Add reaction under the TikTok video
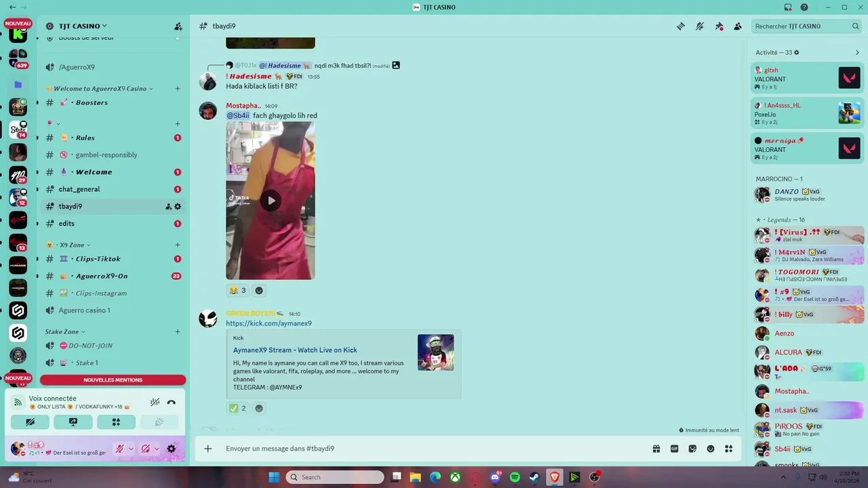Screen dimensions: 868x488 (259, 290)
